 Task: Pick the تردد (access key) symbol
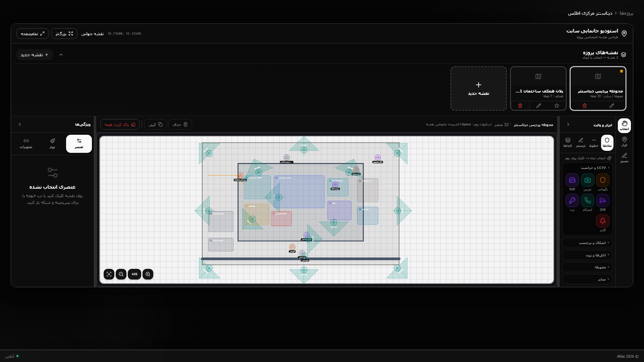[572, 200]
